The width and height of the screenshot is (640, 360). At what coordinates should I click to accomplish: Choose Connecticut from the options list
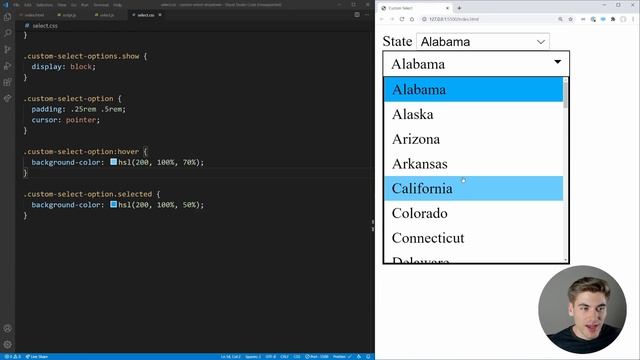coord(473,238)
